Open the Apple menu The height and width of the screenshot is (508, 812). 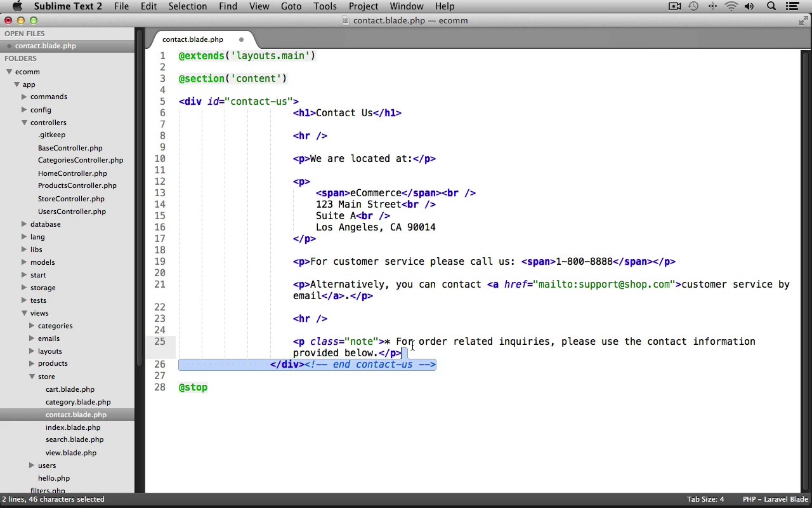pos(17,6)
